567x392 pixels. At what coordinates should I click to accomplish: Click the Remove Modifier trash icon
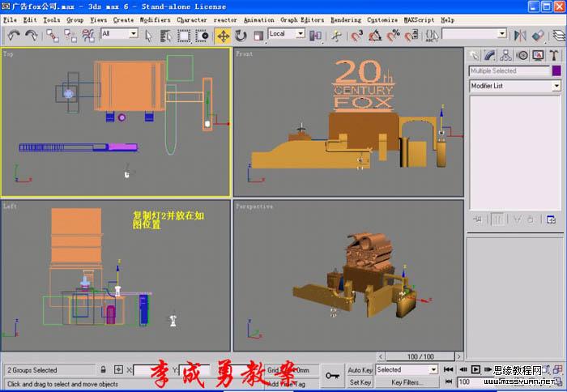coord(531,219)
